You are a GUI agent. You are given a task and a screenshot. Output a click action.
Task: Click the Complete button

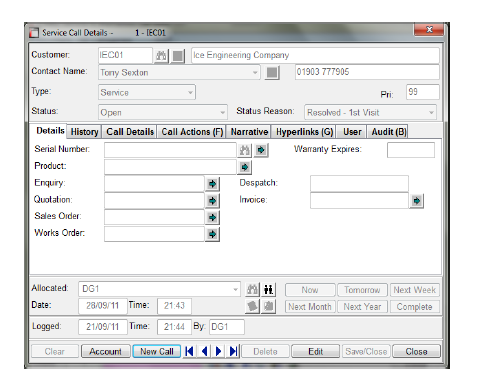click(x=415, y=307)
